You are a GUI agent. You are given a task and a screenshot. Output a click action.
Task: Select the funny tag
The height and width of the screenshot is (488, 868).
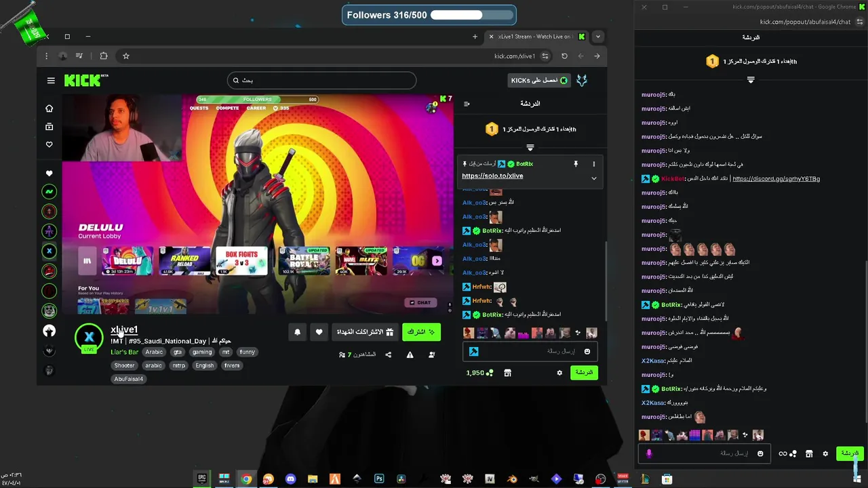(247, 352)
